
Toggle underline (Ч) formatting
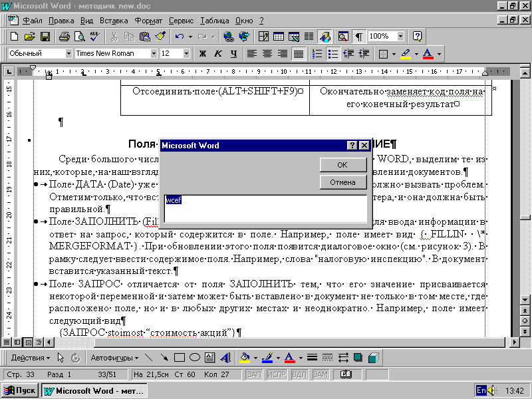[x=234, y=54]
